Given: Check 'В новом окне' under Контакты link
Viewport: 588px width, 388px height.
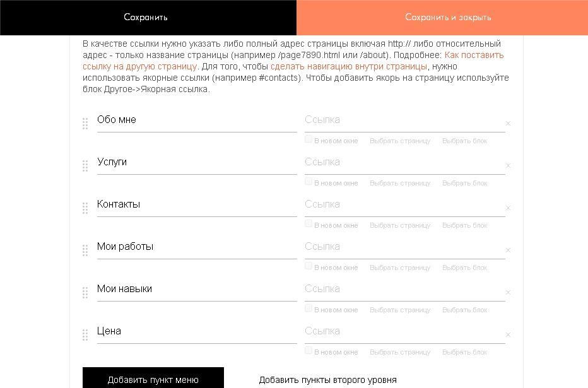Looking at the screenshot, I should coord(309,224).
